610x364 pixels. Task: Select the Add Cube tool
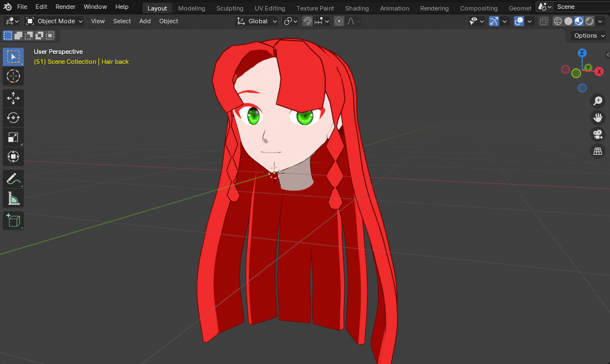(13, 220)
